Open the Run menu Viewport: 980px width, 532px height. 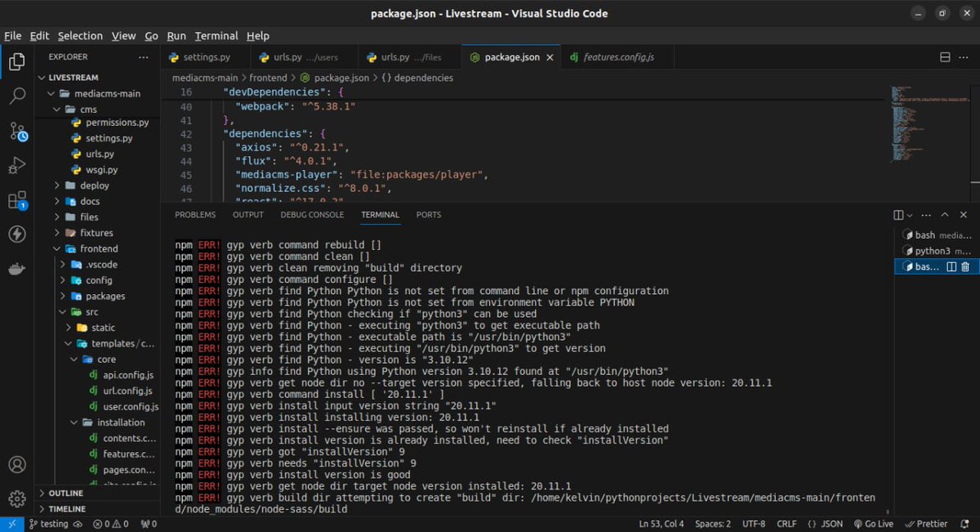176,36
